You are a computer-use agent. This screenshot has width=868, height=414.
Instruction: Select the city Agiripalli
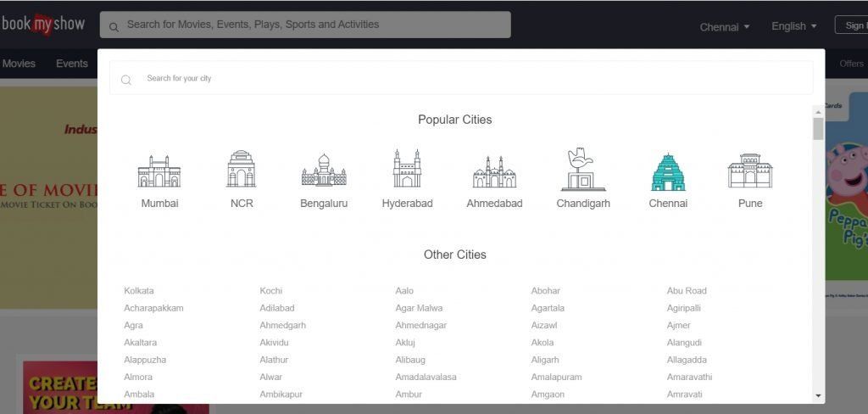click(684, 308)
